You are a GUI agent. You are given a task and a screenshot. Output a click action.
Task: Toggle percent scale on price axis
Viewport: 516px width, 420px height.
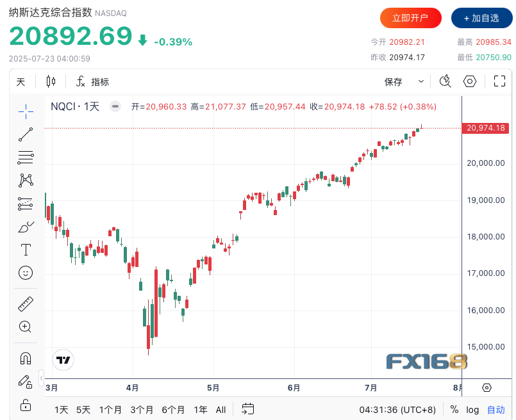tap(454, 409)
